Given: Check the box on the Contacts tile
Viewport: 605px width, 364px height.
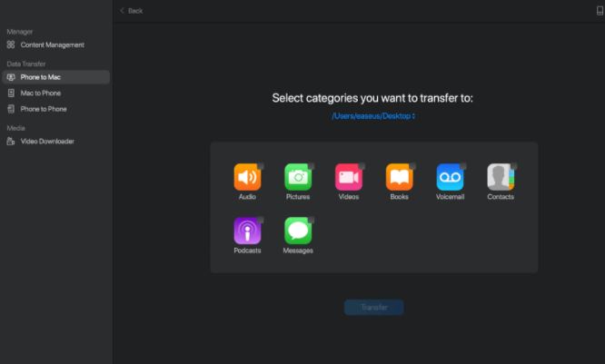Looking at the screenshot, I should pos(513,166).
